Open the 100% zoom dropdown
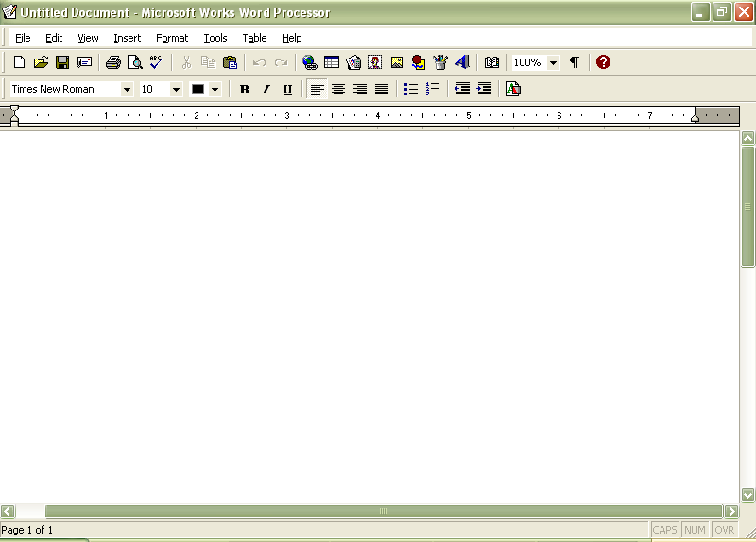The width and height of the screenshot is (756, 542). (553, 62)
